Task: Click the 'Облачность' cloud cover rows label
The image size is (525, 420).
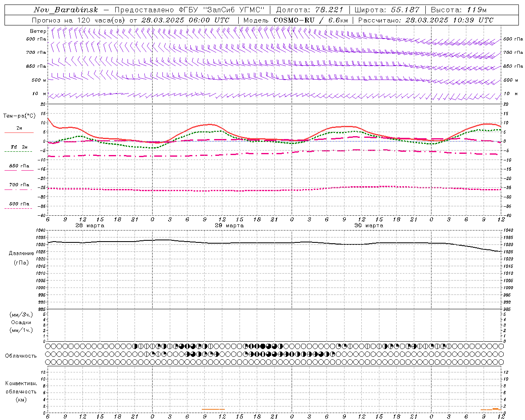Action: coord(21,356)
